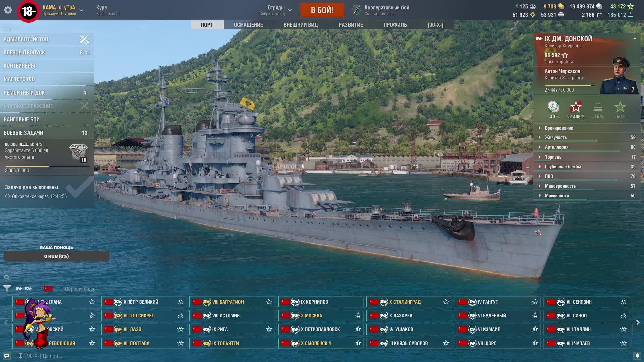644x362 pixels.
Task: Open the settings gear in top-left corner
Action: (x=8, y=10)
